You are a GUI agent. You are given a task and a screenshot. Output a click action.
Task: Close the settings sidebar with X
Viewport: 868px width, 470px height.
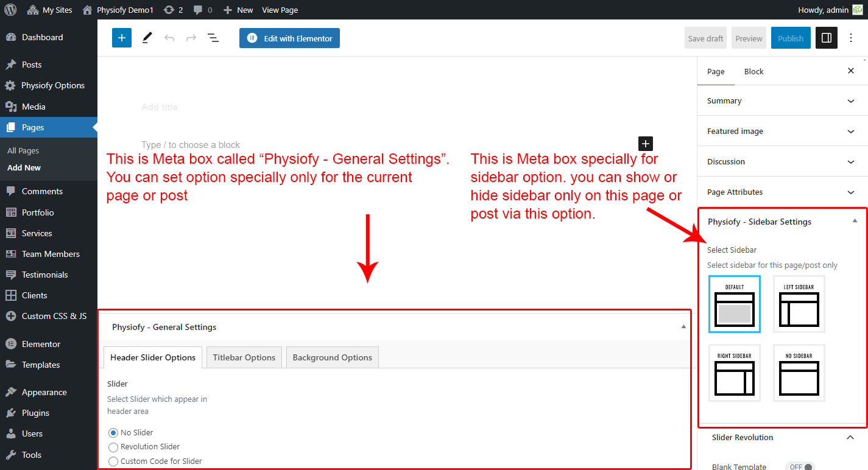(851, 71)
